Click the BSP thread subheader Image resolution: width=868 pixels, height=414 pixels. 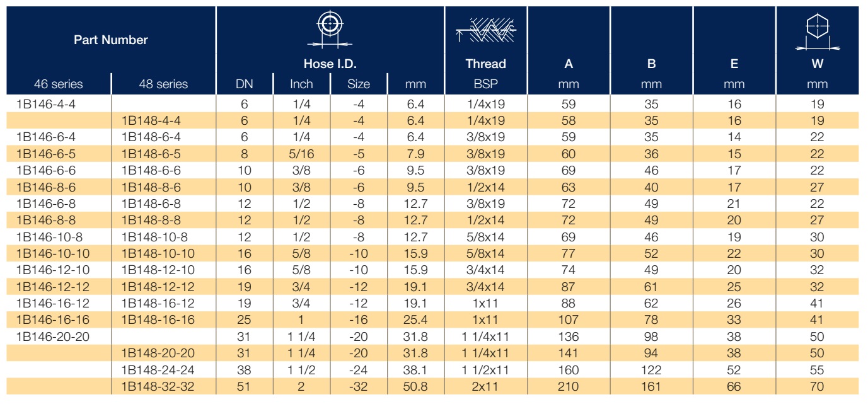[x=485, y=84]
